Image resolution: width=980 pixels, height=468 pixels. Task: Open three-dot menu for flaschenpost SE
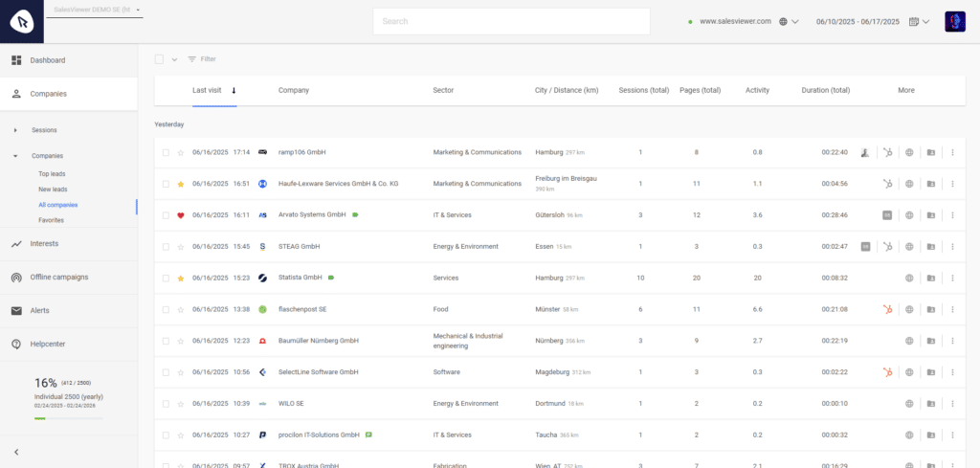point(952,309)
